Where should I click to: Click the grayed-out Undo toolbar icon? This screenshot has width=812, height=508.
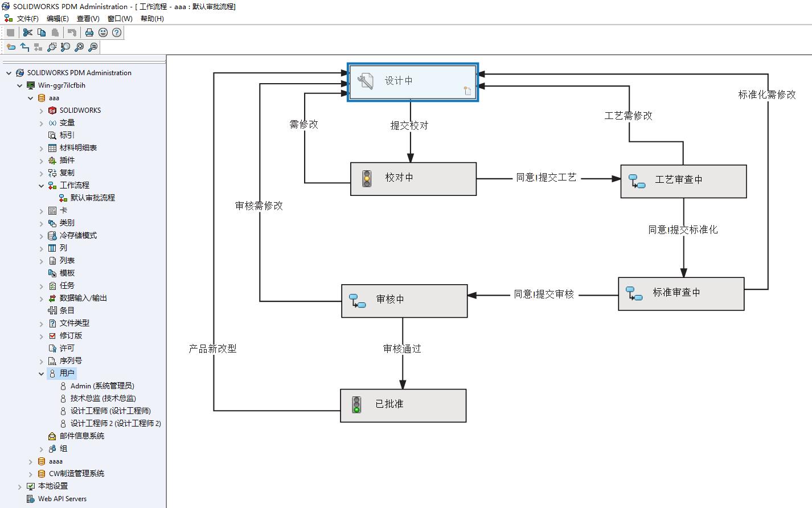click(72, 32)
